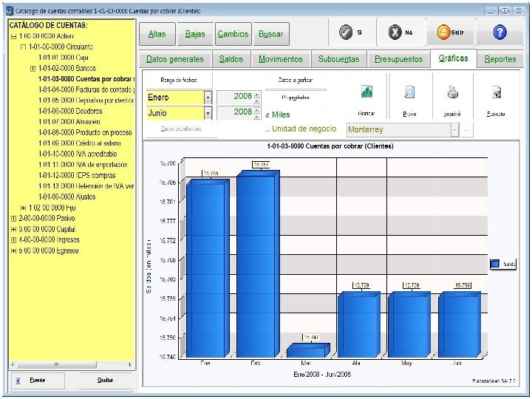Open the Movimientos tab
The height and width of the screenshot is (399, 532).
tap(281, 59)
